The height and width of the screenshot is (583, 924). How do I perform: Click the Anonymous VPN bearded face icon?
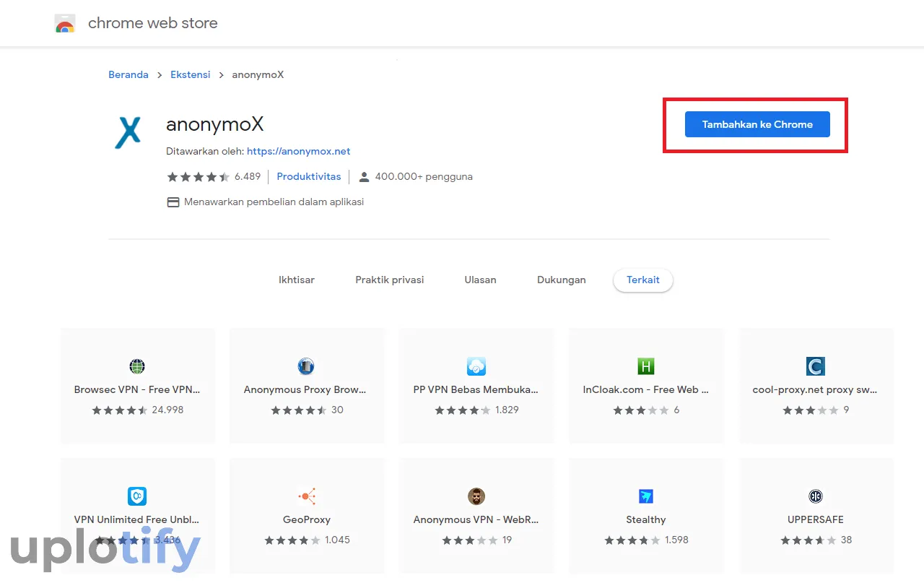pos(476,496)
